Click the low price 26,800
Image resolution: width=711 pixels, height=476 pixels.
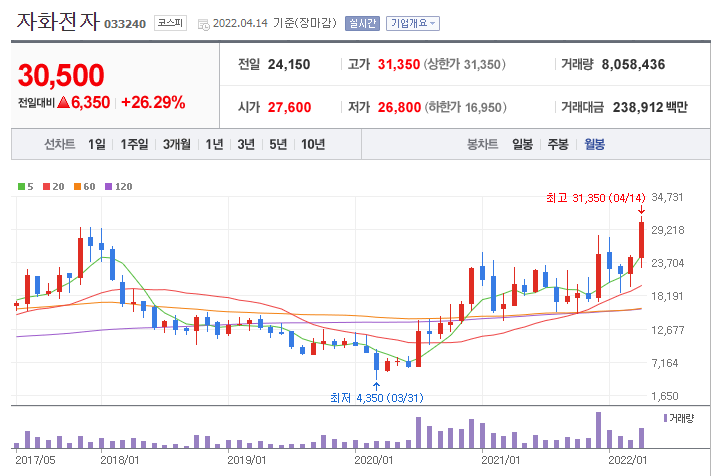click(x=399, y=107)
